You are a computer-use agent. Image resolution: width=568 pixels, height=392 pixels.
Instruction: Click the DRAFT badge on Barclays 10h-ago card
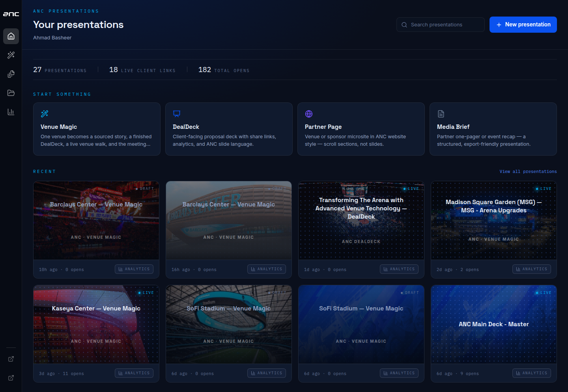(x=145, y=189)
